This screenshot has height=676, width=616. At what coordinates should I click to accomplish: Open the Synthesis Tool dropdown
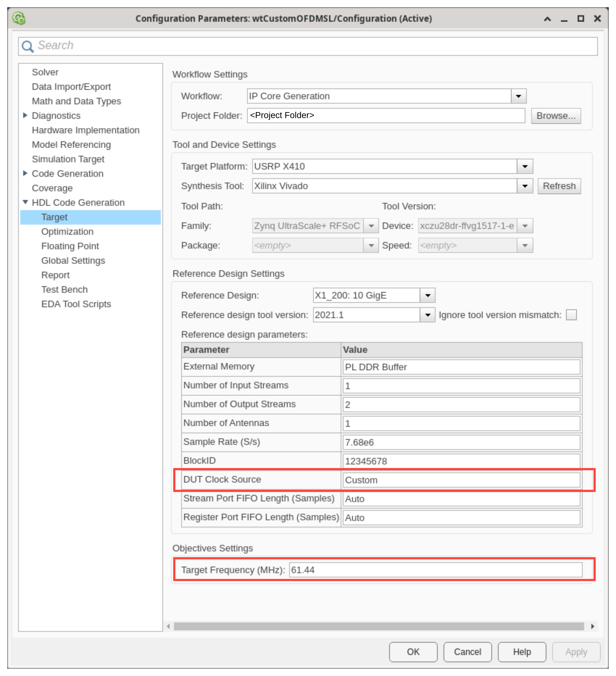click(525, 186)
